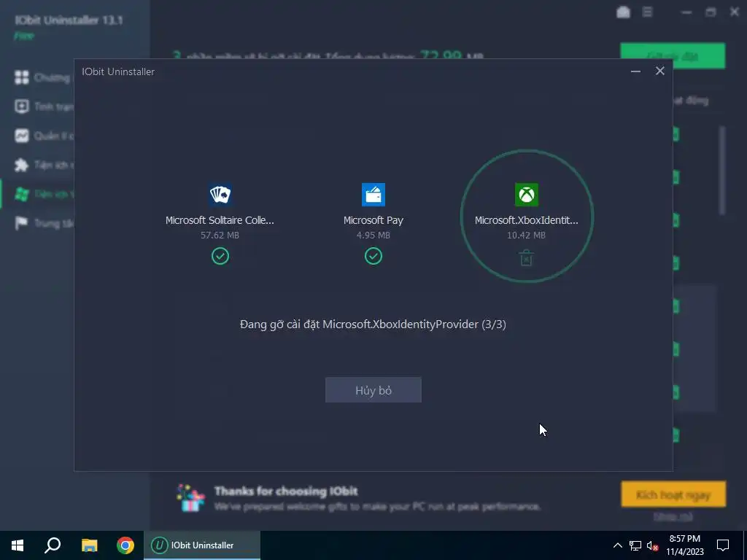Click the Microsoft.XboxIdentit... label

coord(527,220)
